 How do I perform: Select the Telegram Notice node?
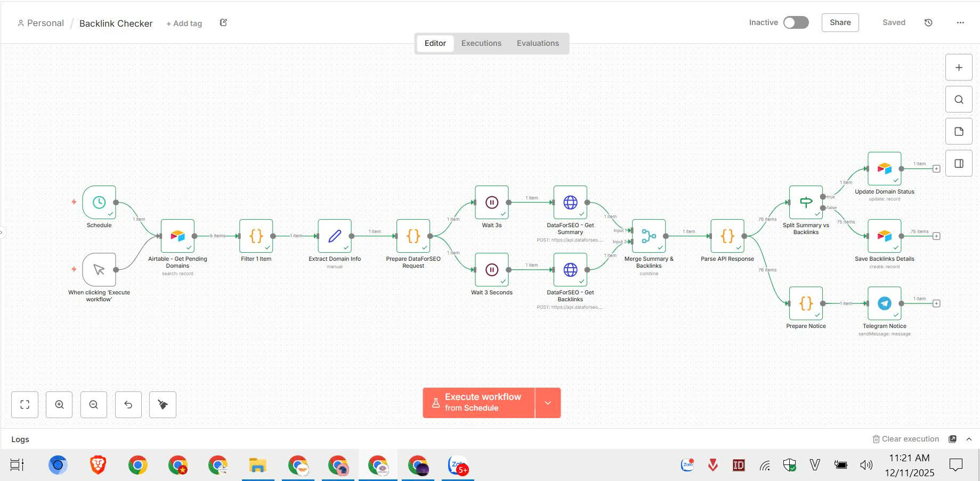click(885, 303)
